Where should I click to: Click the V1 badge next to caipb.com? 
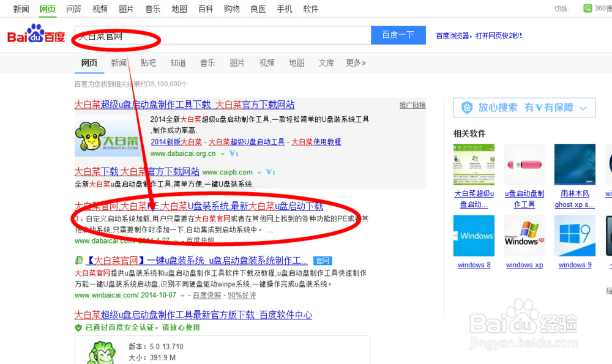tap(270, 172)
